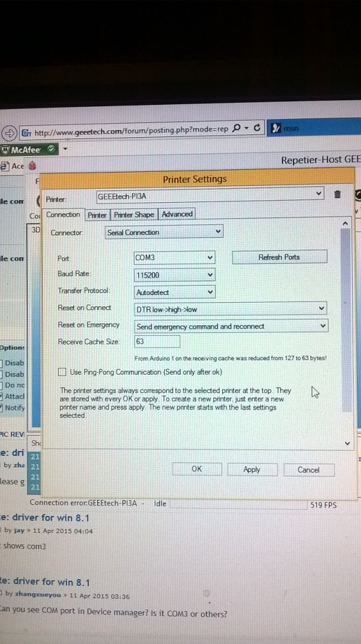Image resolution: width=361 pixels, height=644 pixels.
Task: Open Reset on Emergency dropdown
Action: 231,326
